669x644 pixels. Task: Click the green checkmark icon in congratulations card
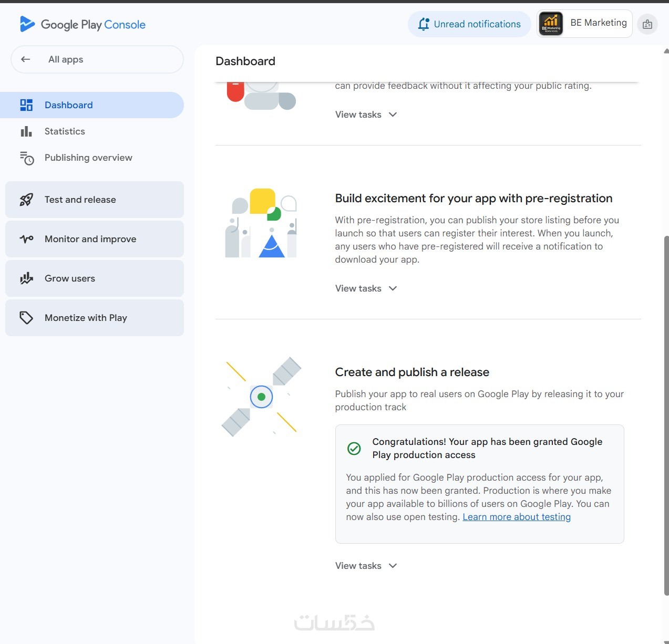tap(354, 448)
